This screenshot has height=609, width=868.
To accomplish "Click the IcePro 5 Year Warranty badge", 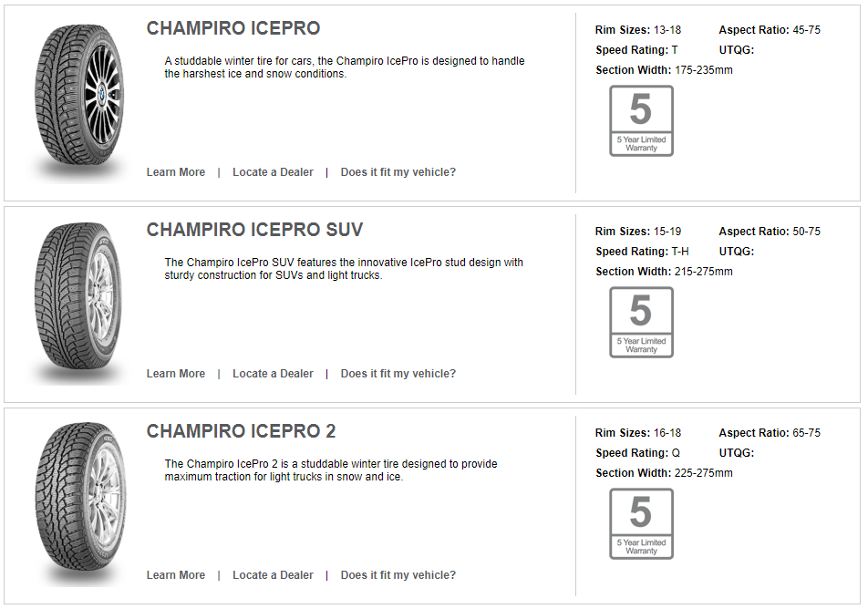I will click(x=641, y=121).
